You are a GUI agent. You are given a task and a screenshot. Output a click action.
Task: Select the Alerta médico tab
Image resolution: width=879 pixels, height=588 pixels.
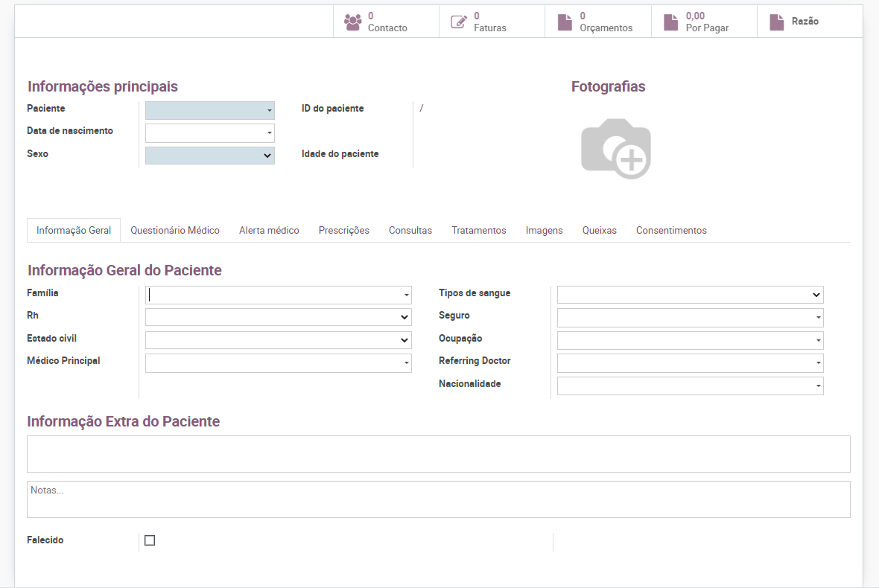tap(269, 231)
